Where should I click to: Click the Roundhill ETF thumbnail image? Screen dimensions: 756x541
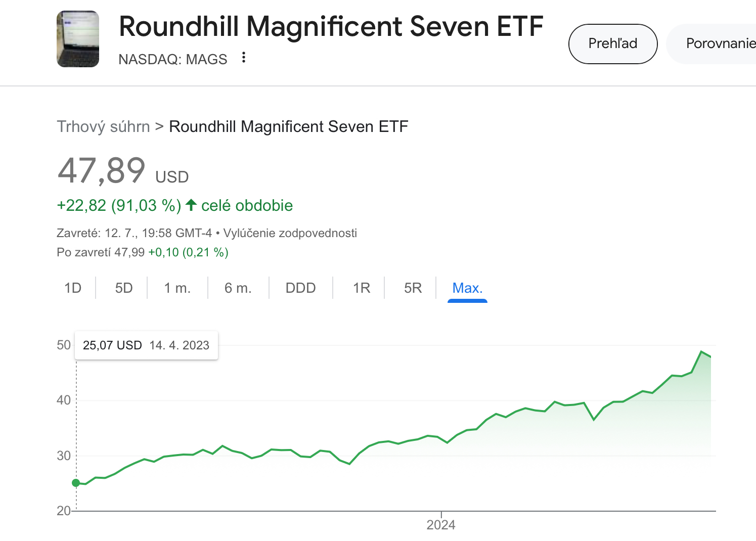78,39
